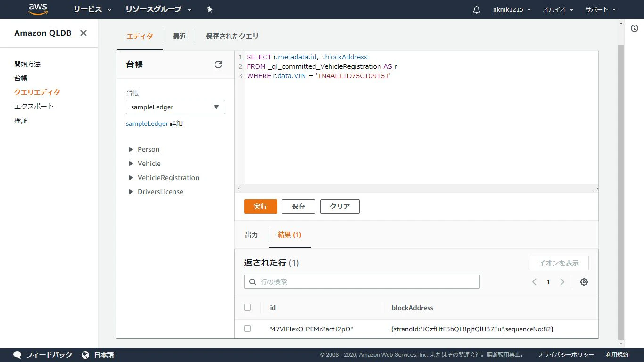Click the page vertical scrollbar
This screenshot has height=362, width=644.
(x=621, y=192)
